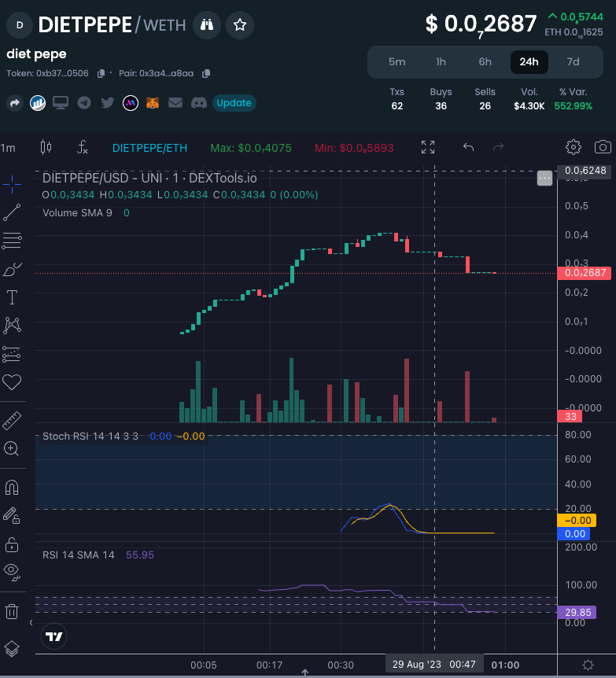Click the D token avatar
This screenshot has width=616, height=678.
tap(20, 25)
